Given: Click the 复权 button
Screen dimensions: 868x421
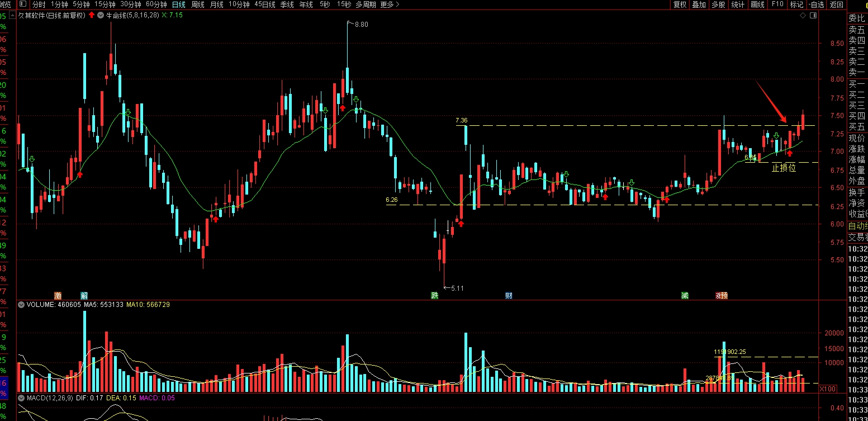Looking at the screenshot, I should [x=680, y=4].
